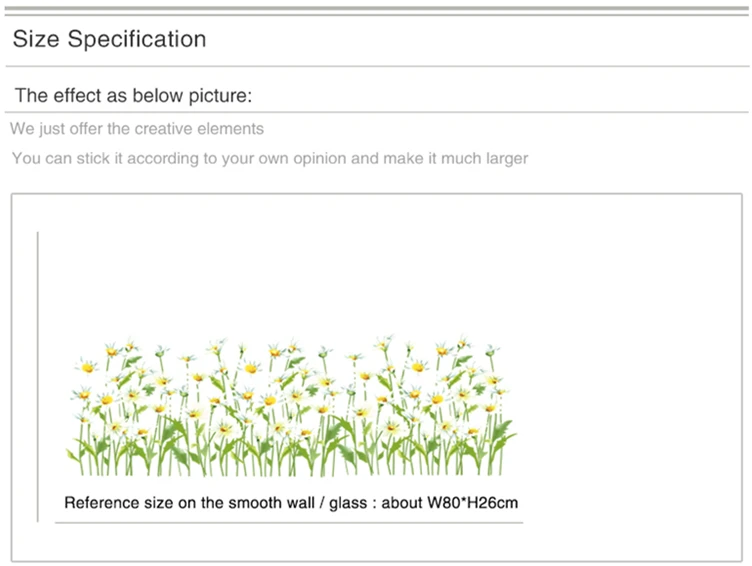
Task: Click the yellow daisy at far left of sticker
Action: [87, 368]
